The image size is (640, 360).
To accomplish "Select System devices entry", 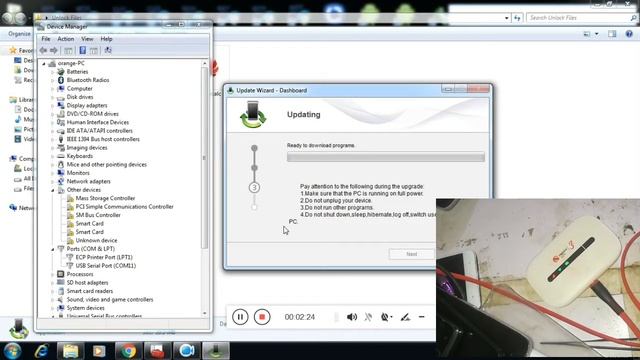I will click(x=85, y=308).
